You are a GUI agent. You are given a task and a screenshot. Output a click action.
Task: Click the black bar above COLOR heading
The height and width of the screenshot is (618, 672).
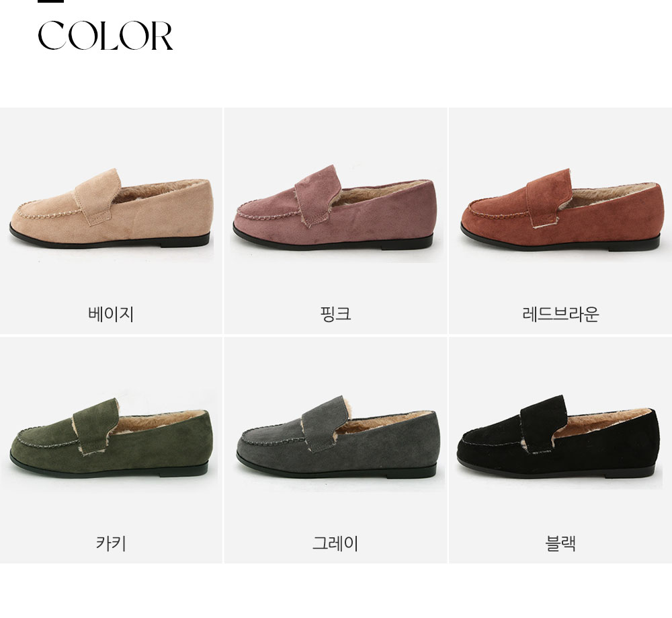[50, 1]
